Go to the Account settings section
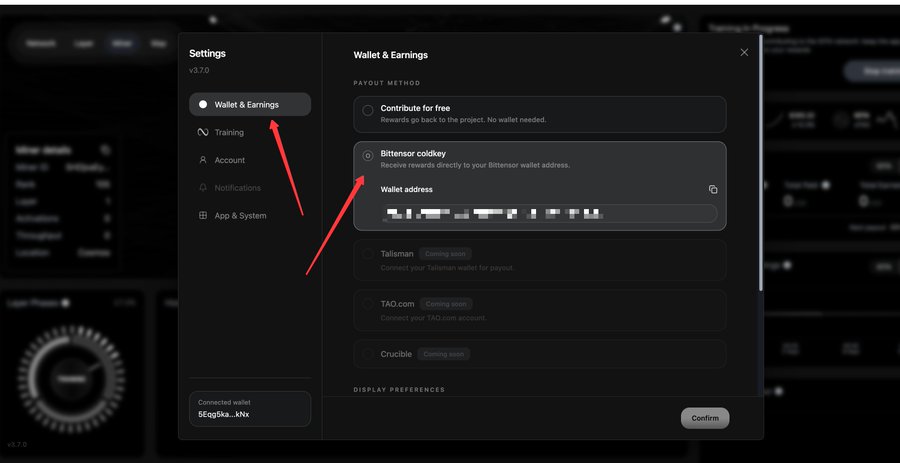The height and width of the screenshot is (463, 900). (x=250, y=160)
